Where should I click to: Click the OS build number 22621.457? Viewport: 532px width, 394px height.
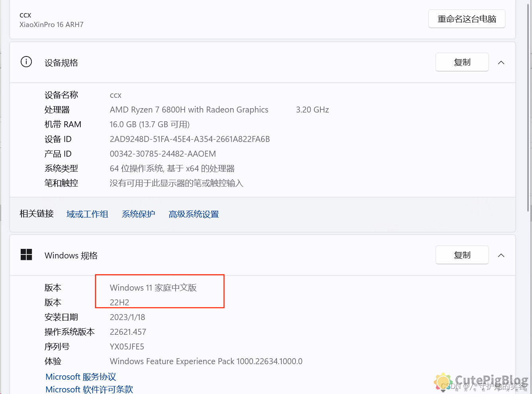coord(128,332)
